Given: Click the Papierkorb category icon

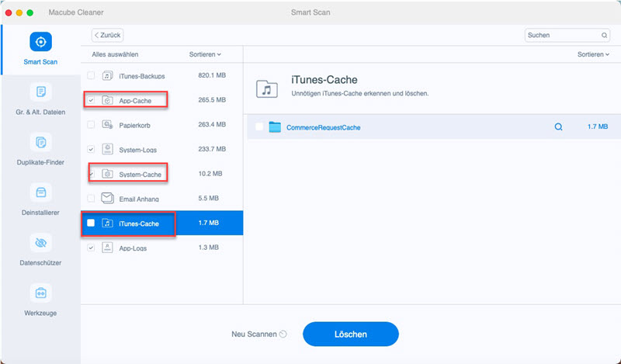Looking at the screenshot, I should 107,124.
